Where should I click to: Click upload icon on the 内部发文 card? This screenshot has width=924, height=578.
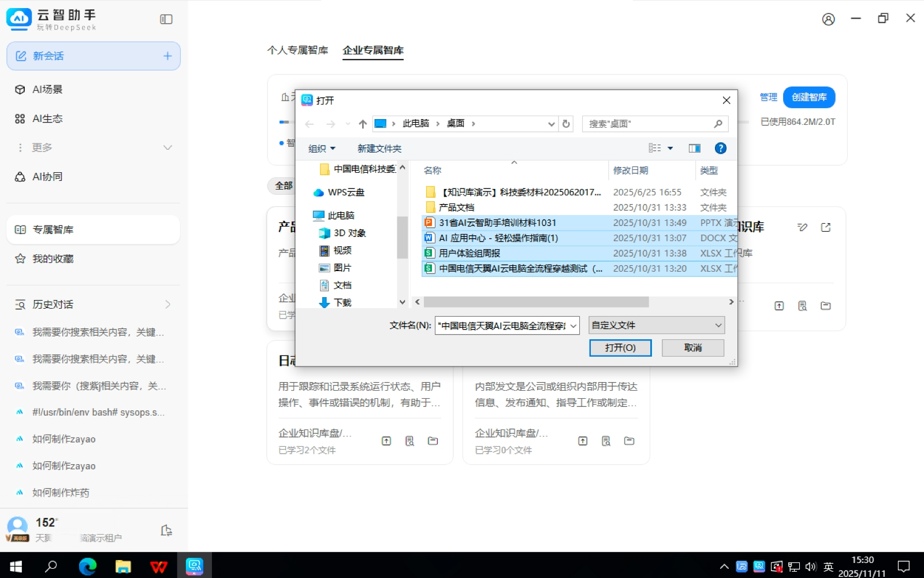(x=583, y=441)
